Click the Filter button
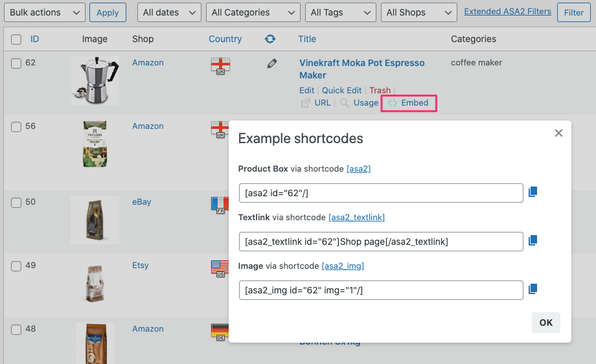596x364 pixels. (573, 12)
